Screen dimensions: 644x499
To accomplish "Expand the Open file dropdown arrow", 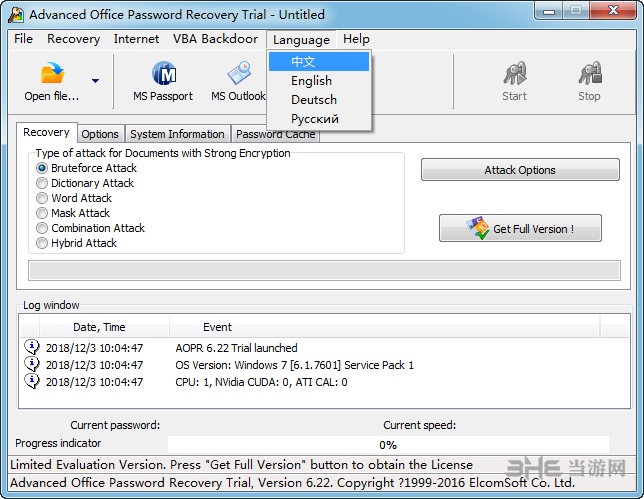I will (x=95, y=81).
